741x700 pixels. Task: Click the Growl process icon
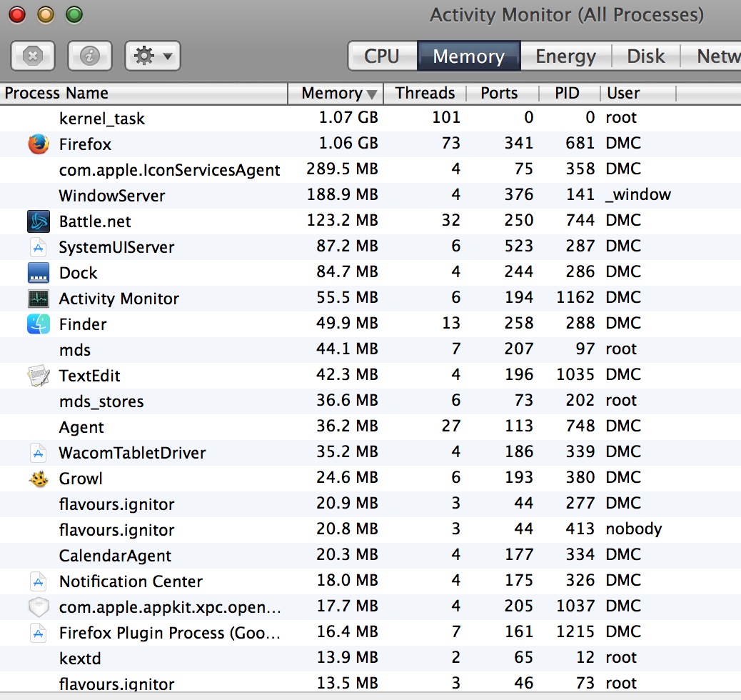(38, 479)
